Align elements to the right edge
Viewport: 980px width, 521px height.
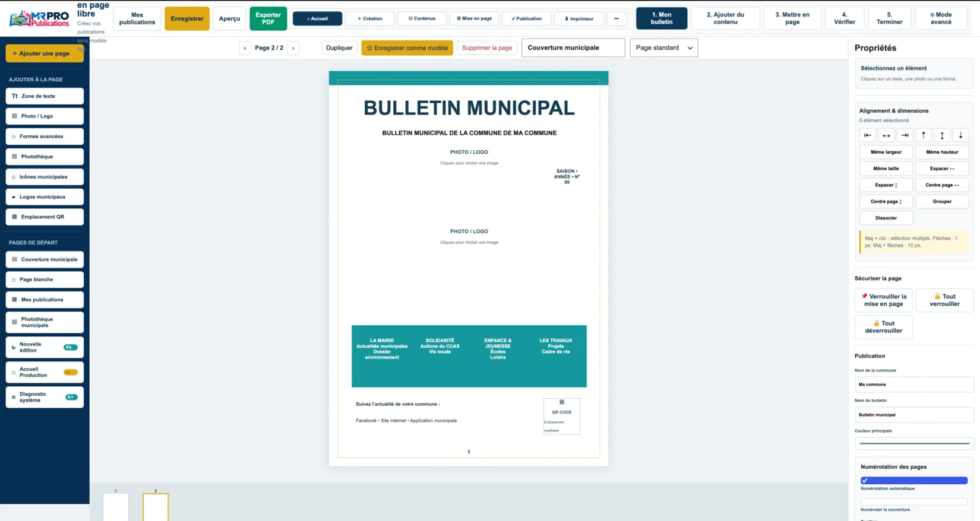point(905,135)
